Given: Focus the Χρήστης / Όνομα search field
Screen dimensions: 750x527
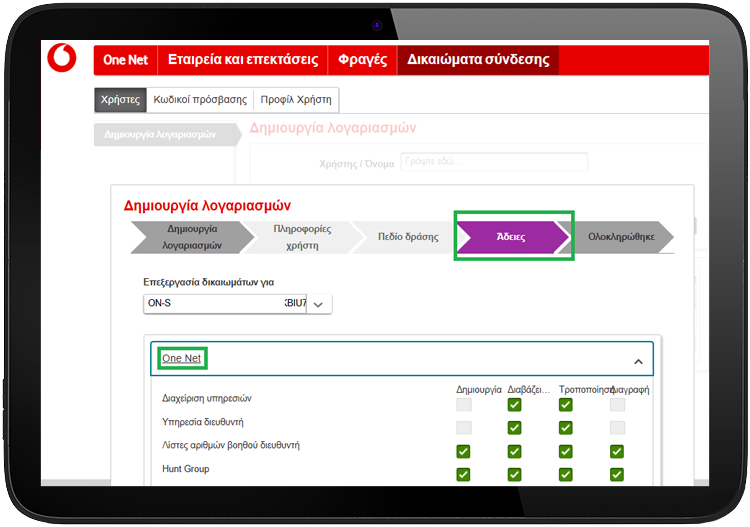Looking at the screenshot, I should pos(494,162).
